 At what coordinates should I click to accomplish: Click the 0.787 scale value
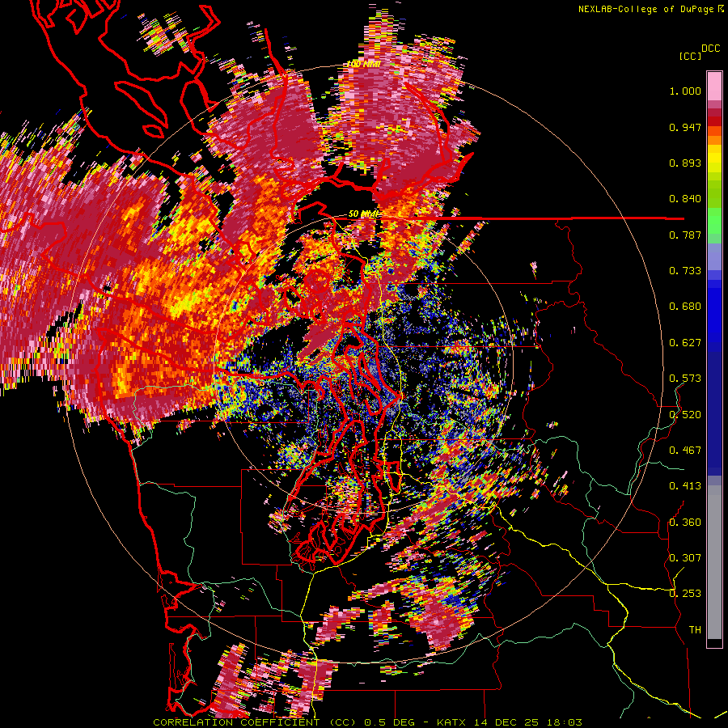[685, 235]
